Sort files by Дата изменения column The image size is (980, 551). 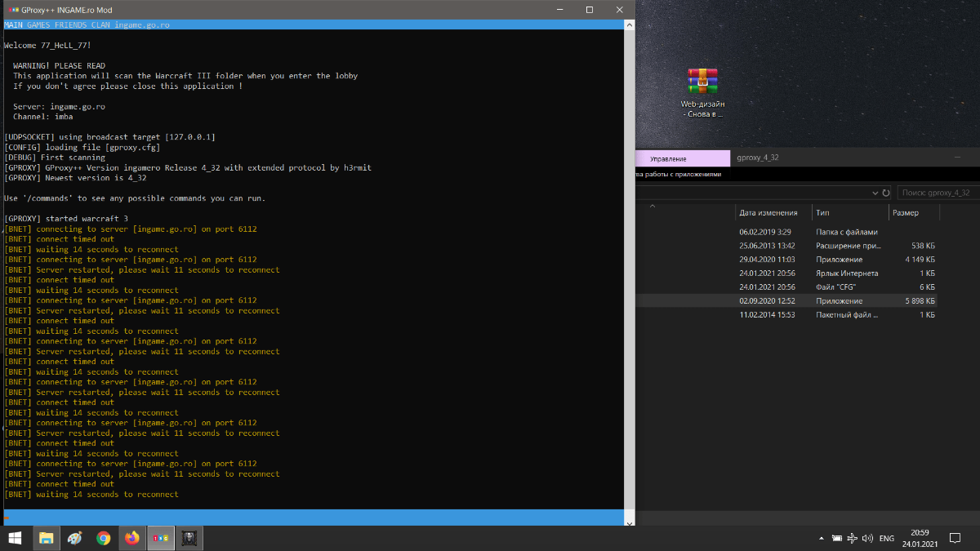pyautogui.click(x=769, y=213)
